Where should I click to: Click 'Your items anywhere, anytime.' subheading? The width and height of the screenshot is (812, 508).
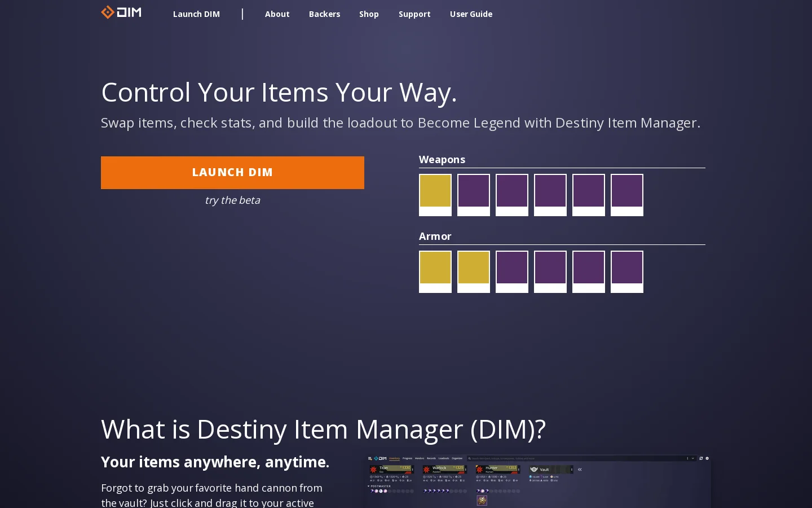pyautogui.click(x=215, y=462)
